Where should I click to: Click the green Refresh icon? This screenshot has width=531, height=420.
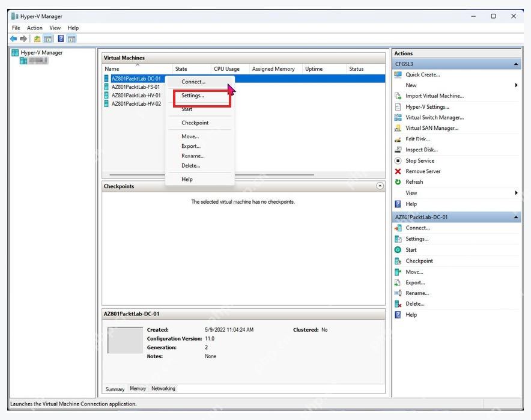point(398,182)
